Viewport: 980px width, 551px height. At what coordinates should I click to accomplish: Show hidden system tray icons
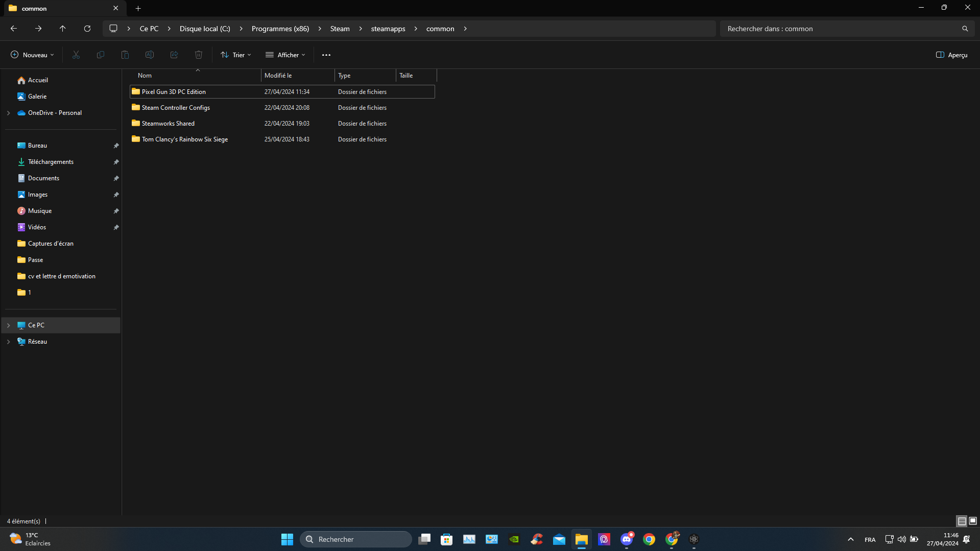851,539
